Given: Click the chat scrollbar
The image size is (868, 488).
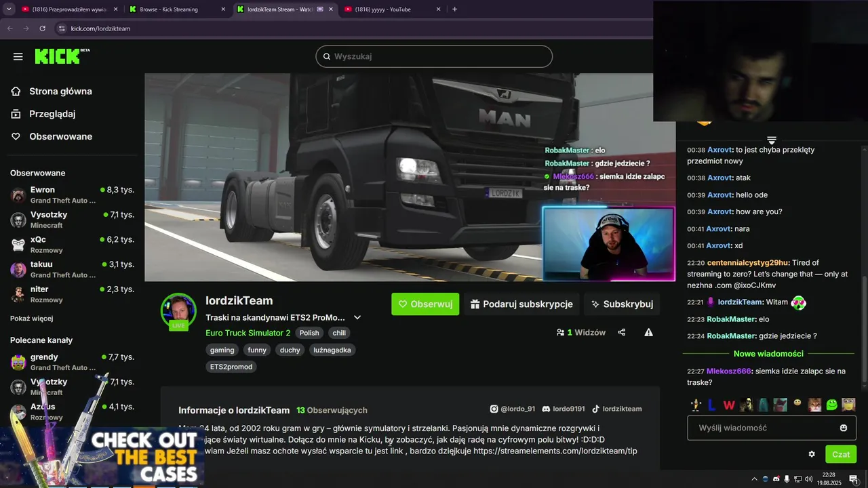Looking at the screenshot, I should (x=863, y=329).
